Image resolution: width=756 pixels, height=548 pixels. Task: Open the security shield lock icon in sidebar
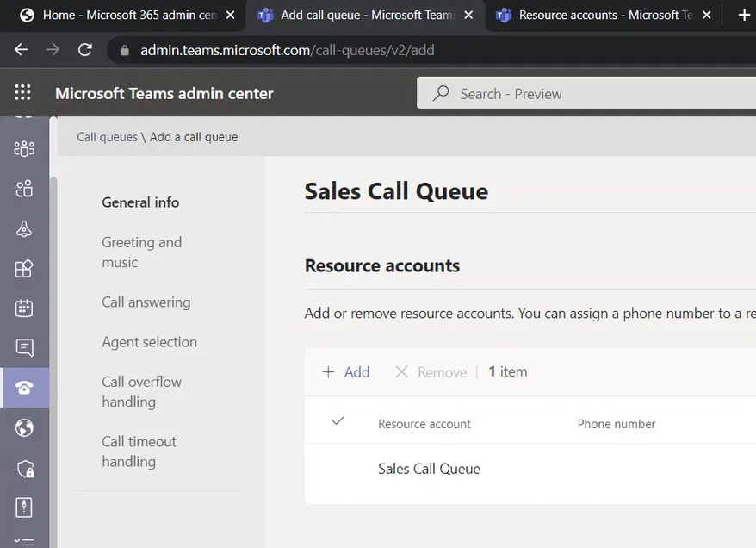coord(24,468)
